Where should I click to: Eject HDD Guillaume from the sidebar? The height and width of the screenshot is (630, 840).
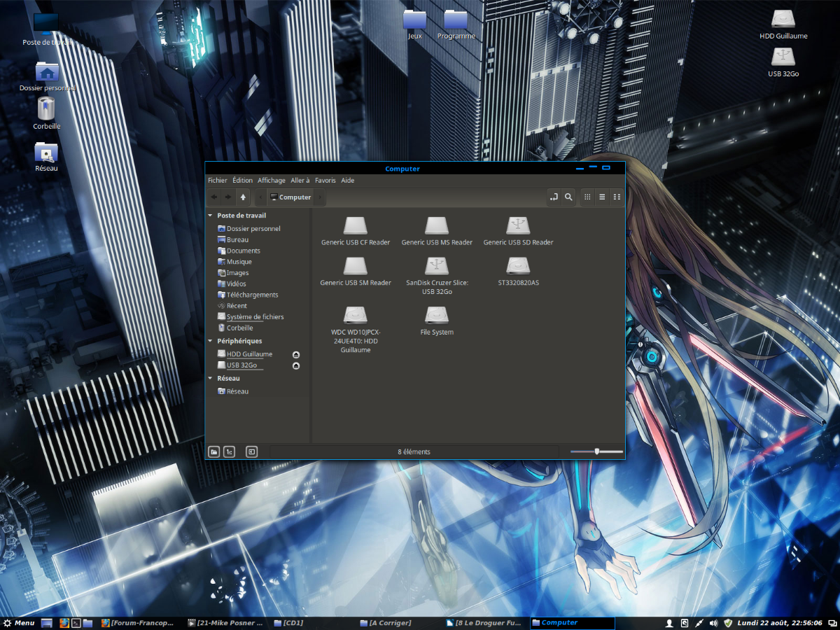296,355
